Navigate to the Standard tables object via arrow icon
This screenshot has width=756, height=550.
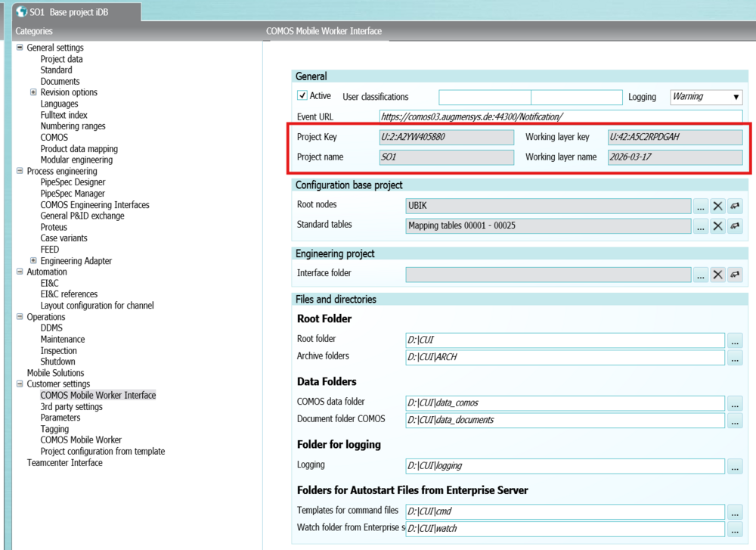coord(734,225)
